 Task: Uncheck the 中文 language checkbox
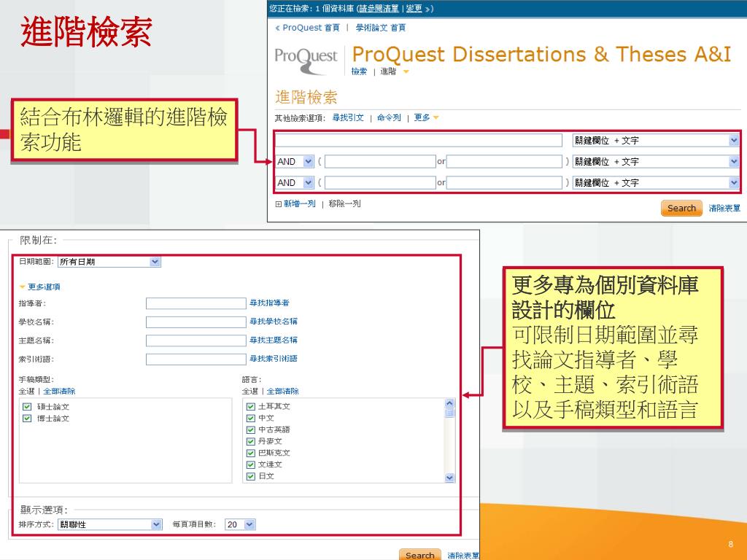[251, 418]
